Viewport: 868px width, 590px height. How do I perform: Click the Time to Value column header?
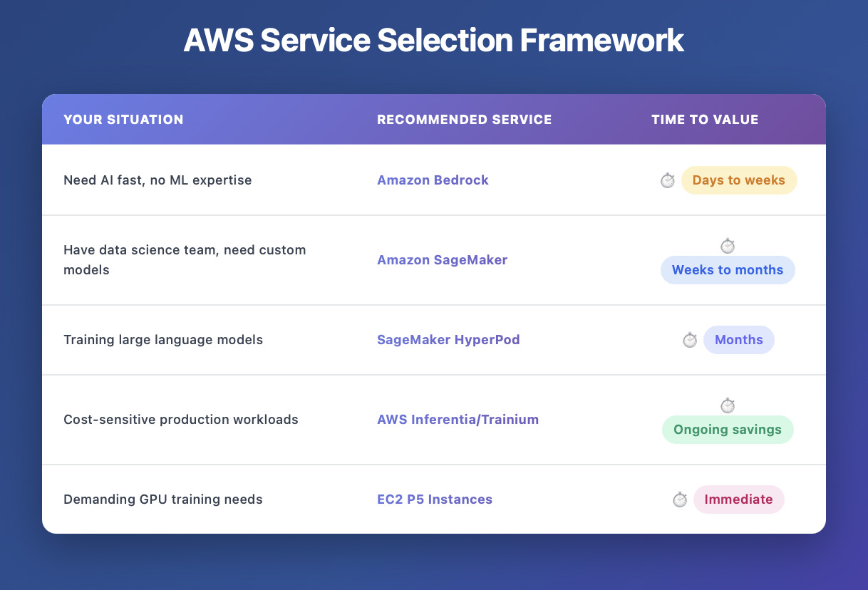point(705,120)
